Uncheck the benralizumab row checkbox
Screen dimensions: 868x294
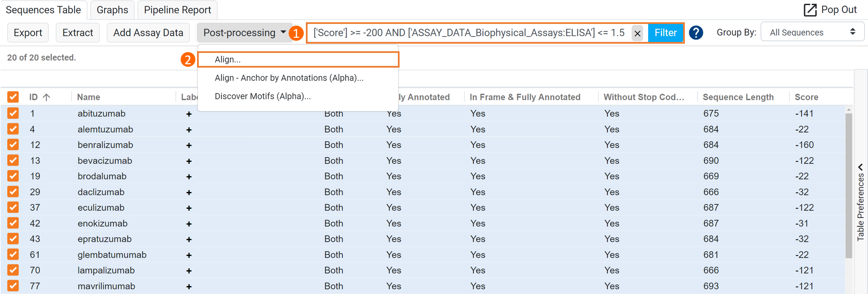coord(13,145)
